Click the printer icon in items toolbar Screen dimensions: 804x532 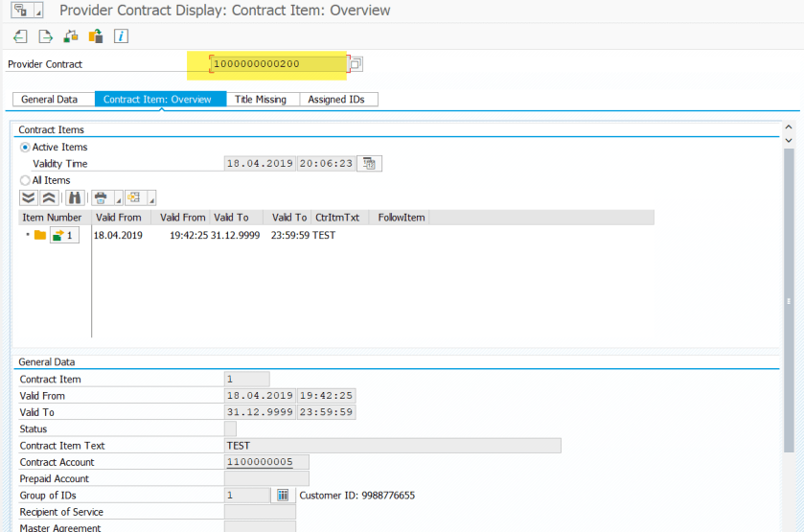(x=101, y=197)
